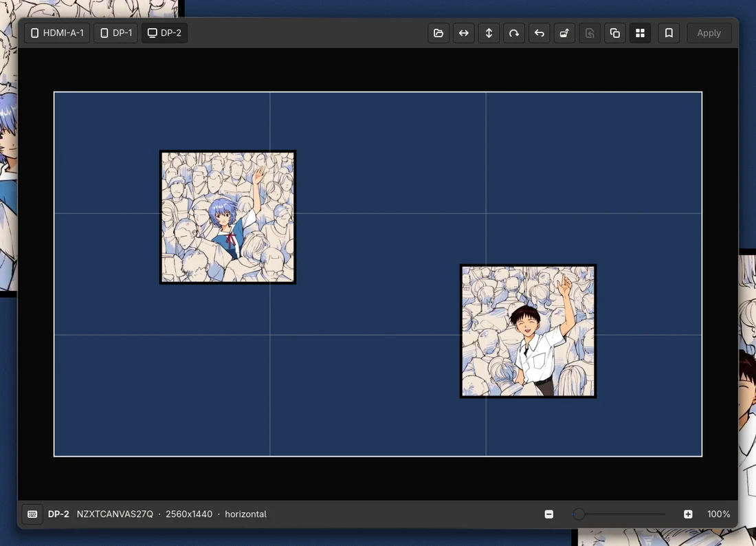This screenshot has height=546, width=756.
Task: Click the 2560x1440 resolution text
Action: pos(189,514)
